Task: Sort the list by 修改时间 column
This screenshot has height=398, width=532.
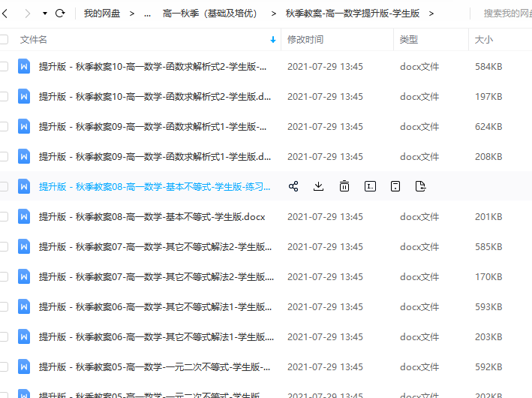Action: (305, 39)
